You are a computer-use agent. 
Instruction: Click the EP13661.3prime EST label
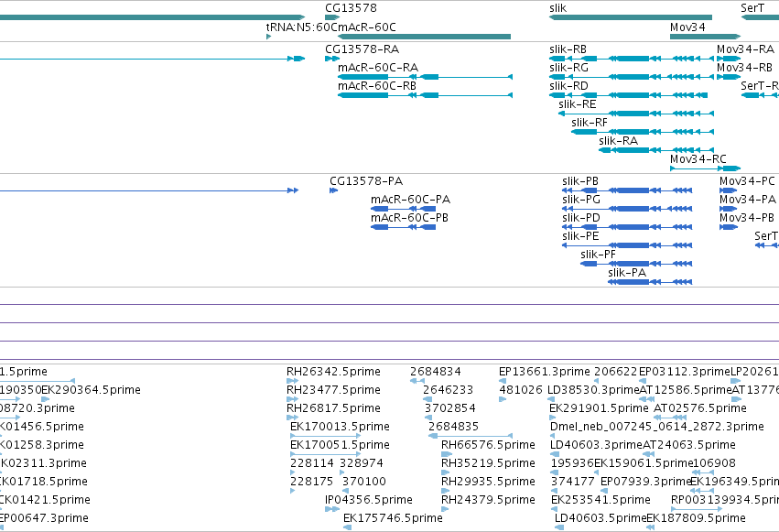pyautogui.click(x=544, y=372)
